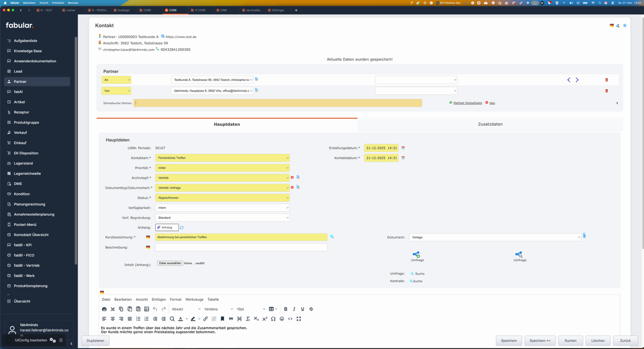Open the Verdana font family dropdown
644x349 pixels.
(218, 309)
